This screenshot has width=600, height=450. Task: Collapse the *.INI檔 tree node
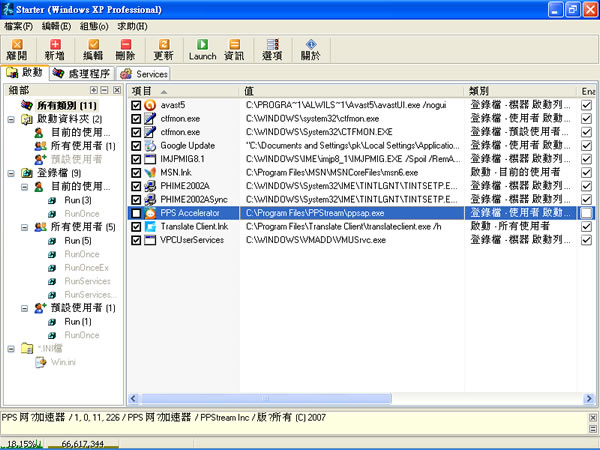pos(11,349)
